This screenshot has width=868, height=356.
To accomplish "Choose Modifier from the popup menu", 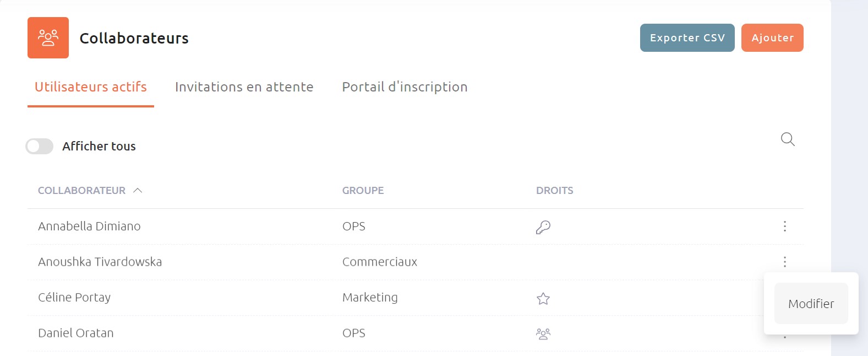I will tap(811, 304).
